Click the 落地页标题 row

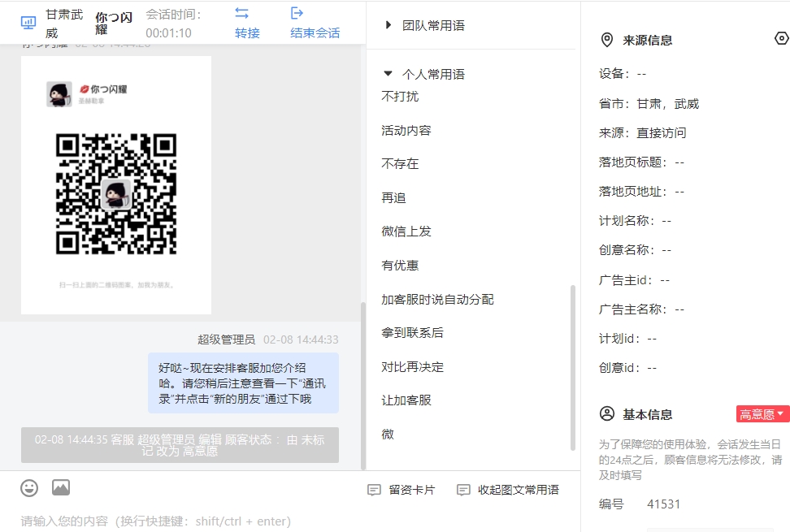coord(641,162)
